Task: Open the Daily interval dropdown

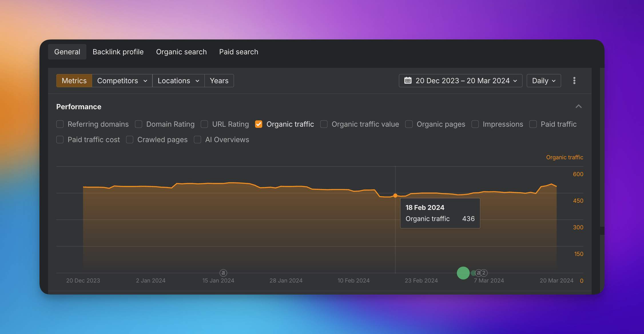Action: 544,81
